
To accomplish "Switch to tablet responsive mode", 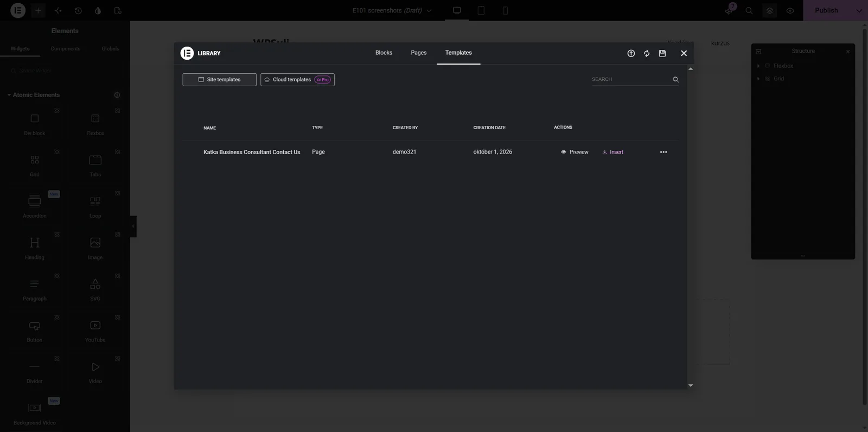I will pos(481,10).
